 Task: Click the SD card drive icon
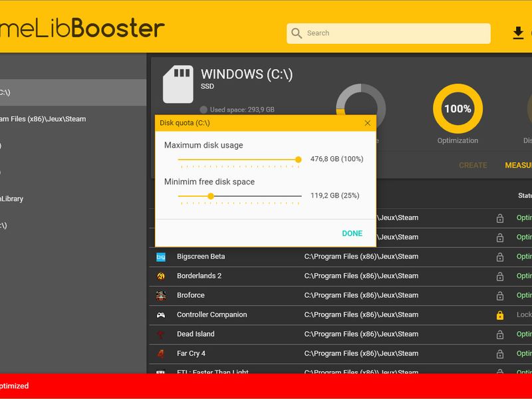click(178, 84)
